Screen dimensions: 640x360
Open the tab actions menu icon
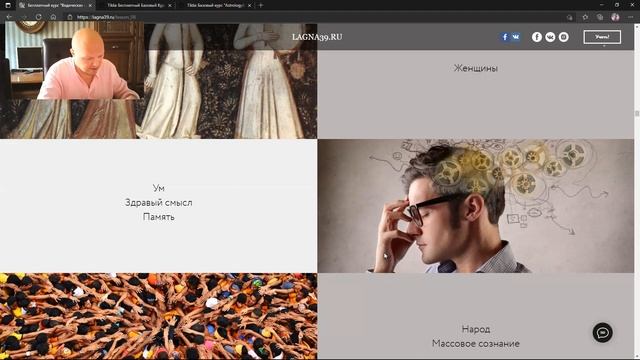(8, 5)
